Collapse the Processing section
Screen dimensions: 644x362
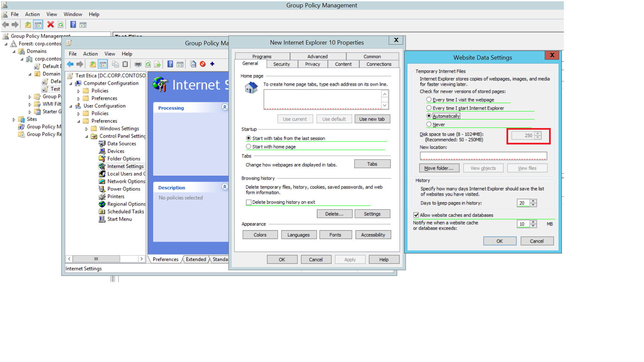coord(225,107)
